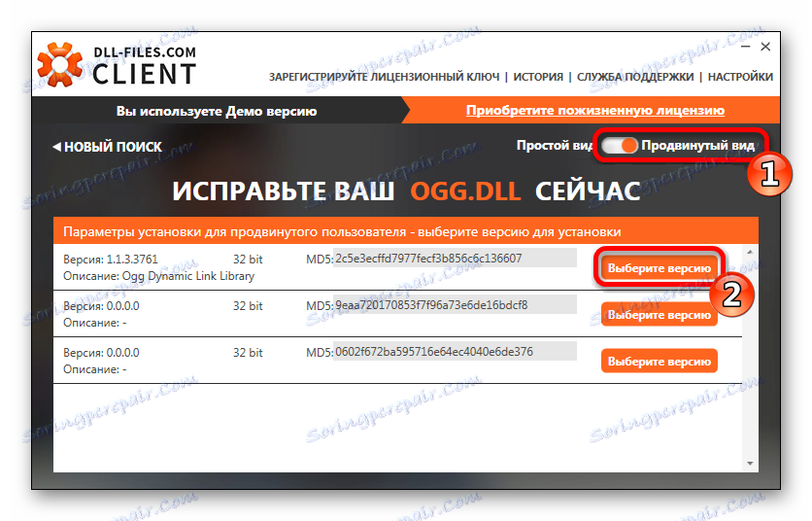Image resolution: width=812 pixels, height=521 pixels.
Task: Click the MD5 field 0602f672ba595716e64ec4040e6de376
Action: pyautogui.click(x=455, y=352)
